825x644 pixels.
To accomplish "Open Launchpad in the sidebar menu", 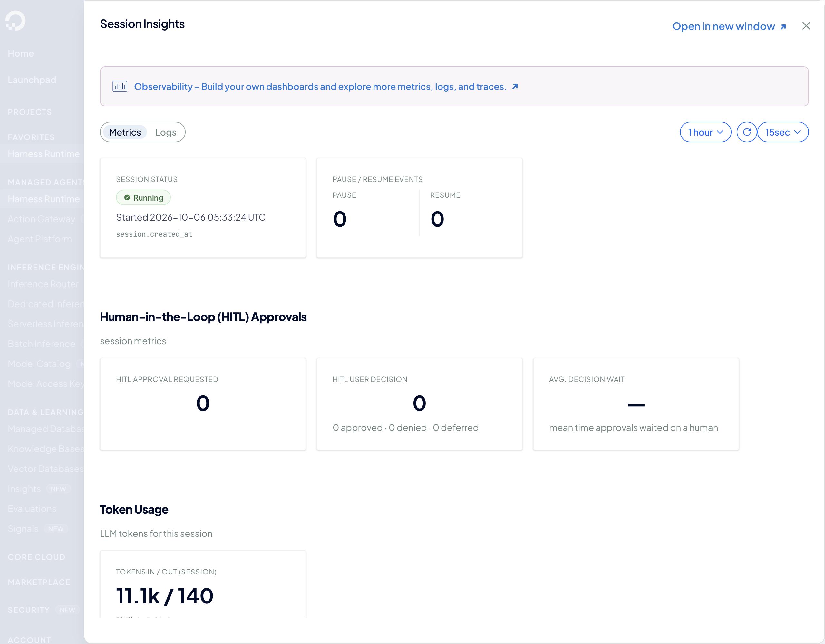I will [32, 80].
